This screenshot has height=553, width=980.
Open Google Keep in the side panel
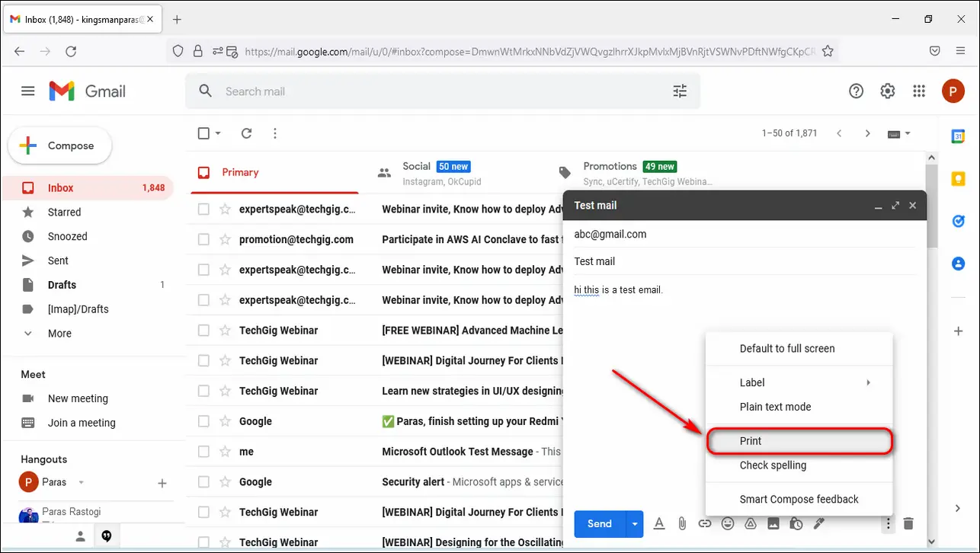[958, 179]
